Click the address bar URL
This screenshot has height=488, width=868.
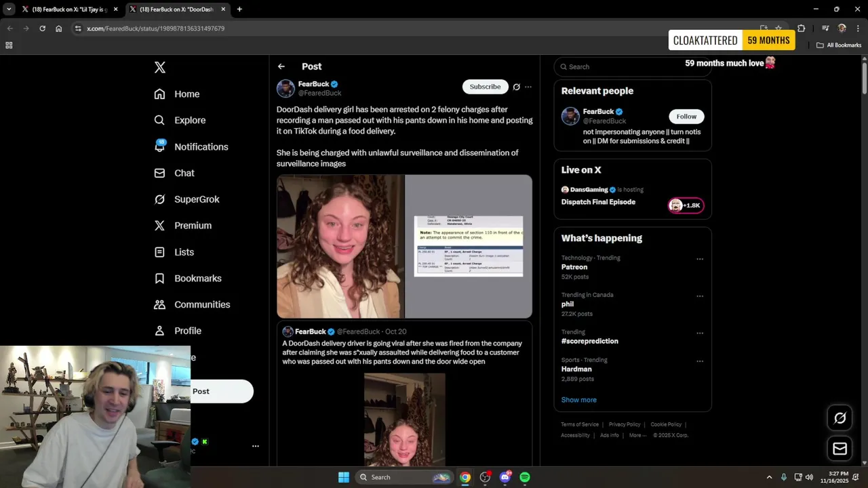156,28
